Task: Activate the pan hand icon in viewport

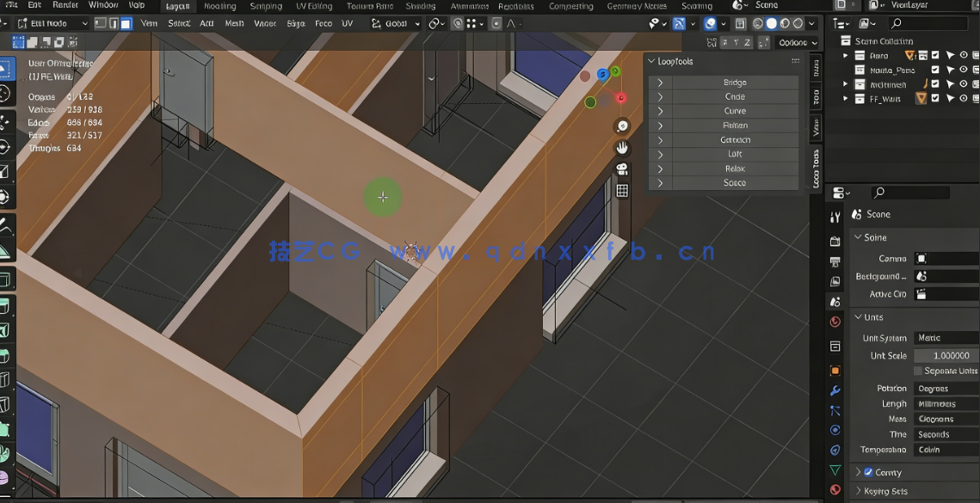Action: [x=622, y=147]
